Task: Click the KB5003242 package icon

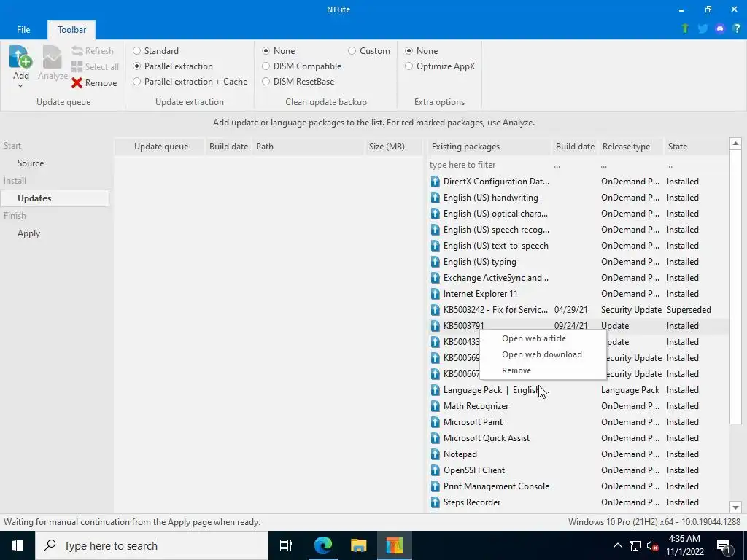Action: click(435, 310)
